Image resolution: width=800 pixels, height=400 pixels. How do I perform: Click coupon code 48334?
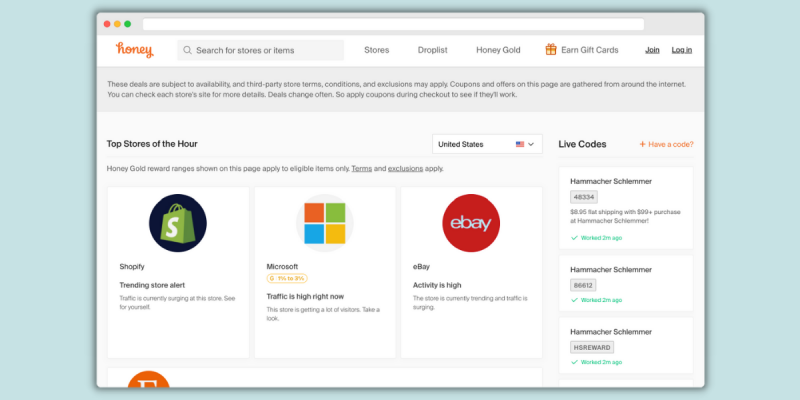[584, 197]
